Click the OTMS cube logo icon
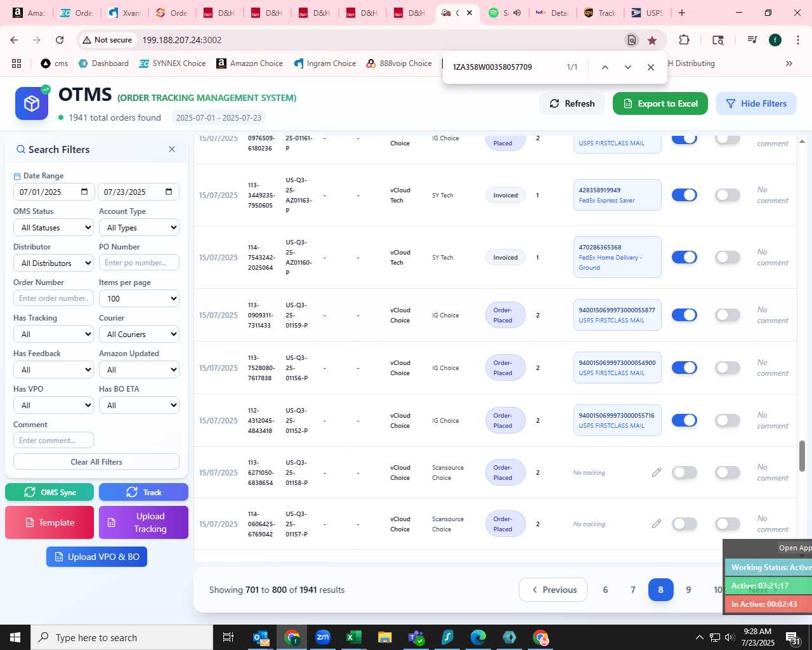Viewport: 812px width, 650px height. pyautogui.click(x=32, y=103)
